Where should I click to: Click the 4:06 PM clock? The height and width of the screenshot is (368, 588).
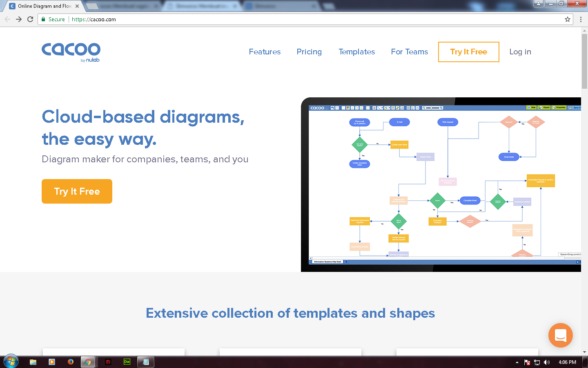click(x=567, y=362)
